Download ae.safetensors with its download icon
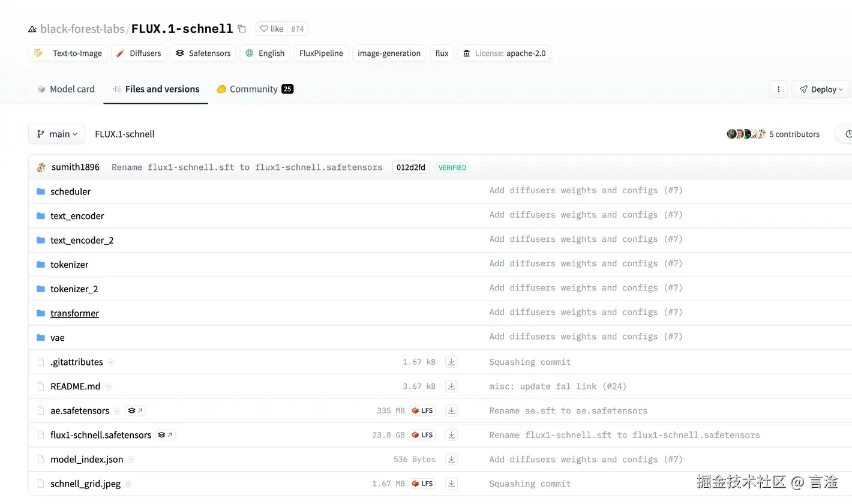852x504 pixels. click(x=452, y=410)
